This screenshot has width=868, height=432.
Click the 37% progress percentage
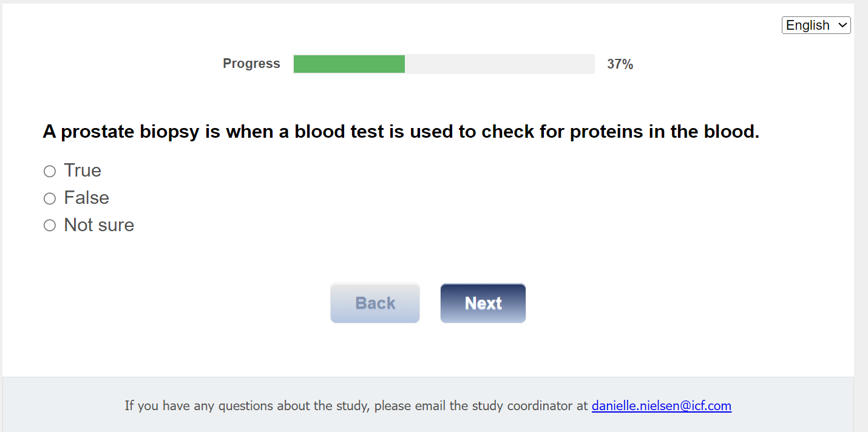click(x=620, y=64)
